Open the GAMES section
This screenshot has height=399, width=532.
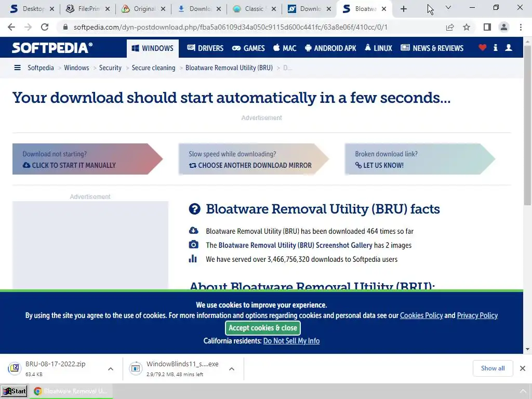click(248, 48)
